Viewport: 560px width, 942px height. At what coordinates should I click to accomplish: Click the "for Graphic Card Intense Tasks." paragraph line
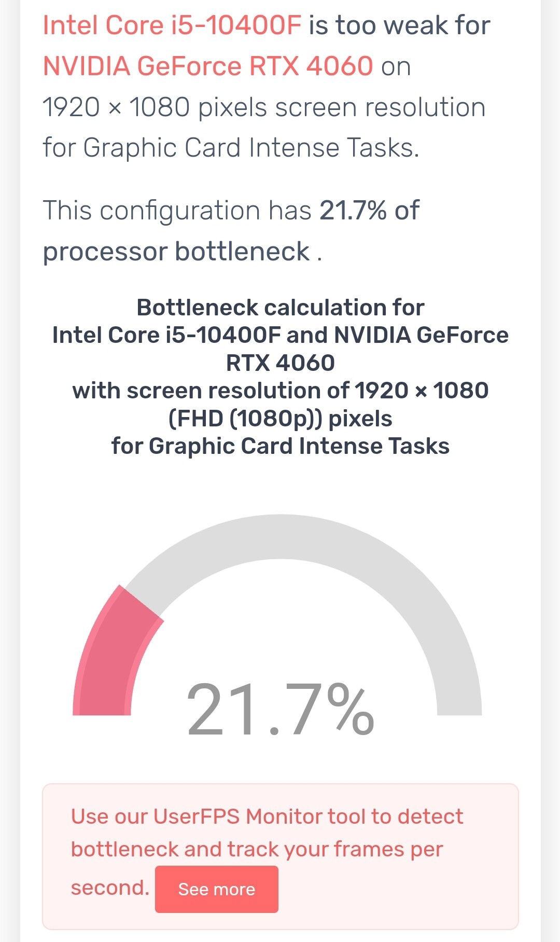pyautogui.click(x=231, y=147)
